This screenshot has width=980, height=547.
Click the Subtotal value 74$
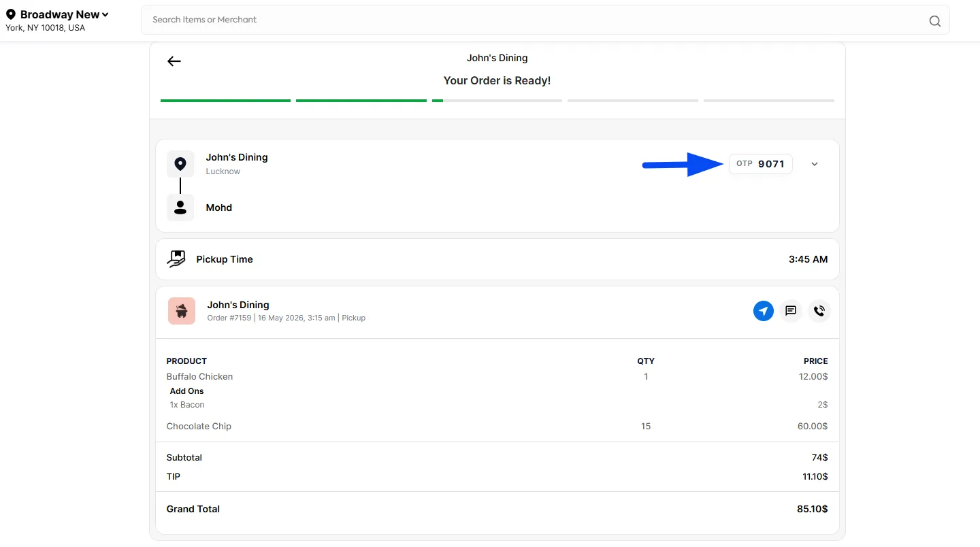point(819,458)
